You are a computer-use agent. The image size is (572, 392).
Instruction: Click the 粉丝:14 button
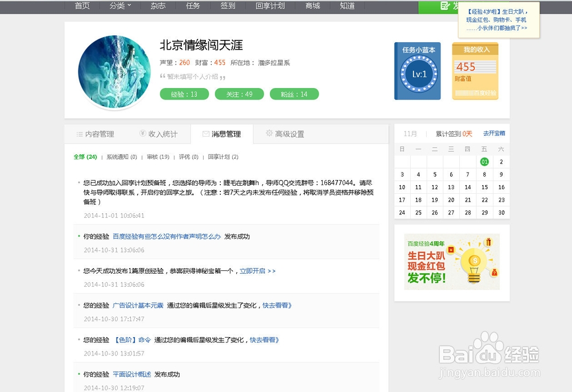(294, 94)
